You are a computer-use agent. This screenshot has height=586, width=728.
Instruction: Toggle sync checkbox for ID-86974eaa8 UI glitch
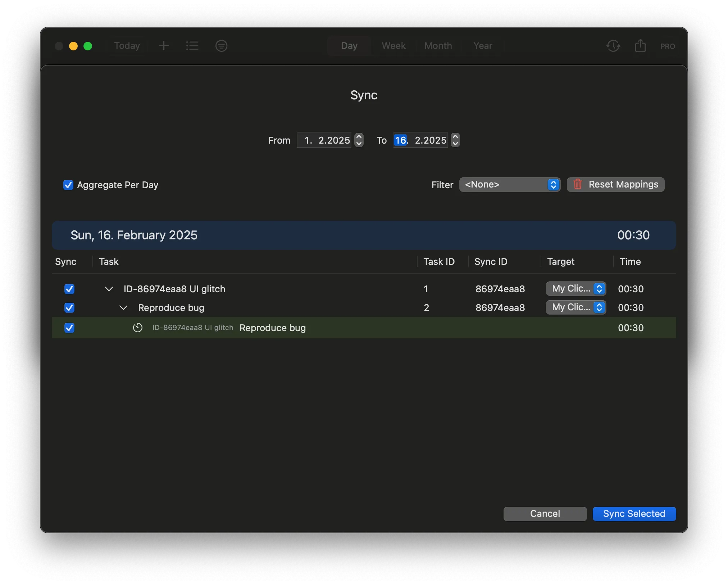tap(69, 289)
